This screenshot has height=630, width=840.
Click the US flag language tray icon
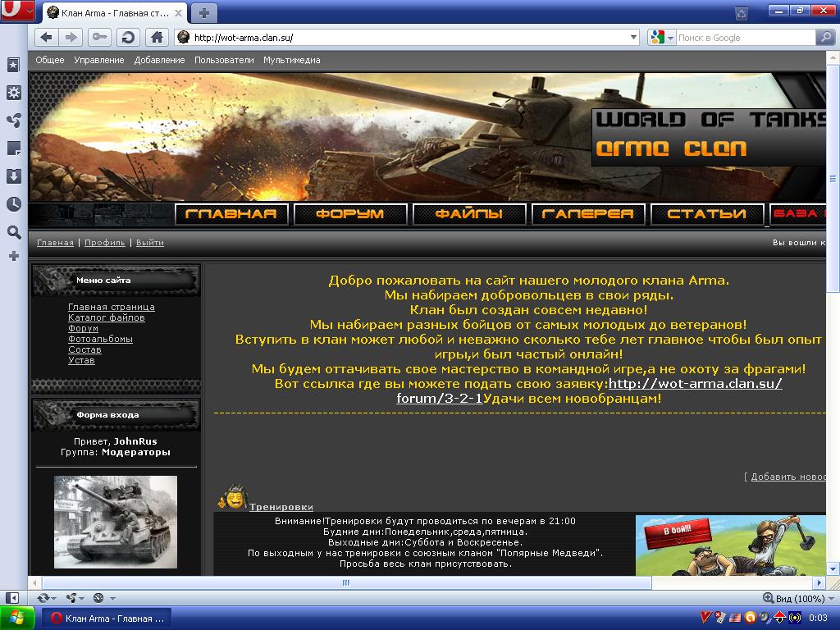tap(735, 618)
